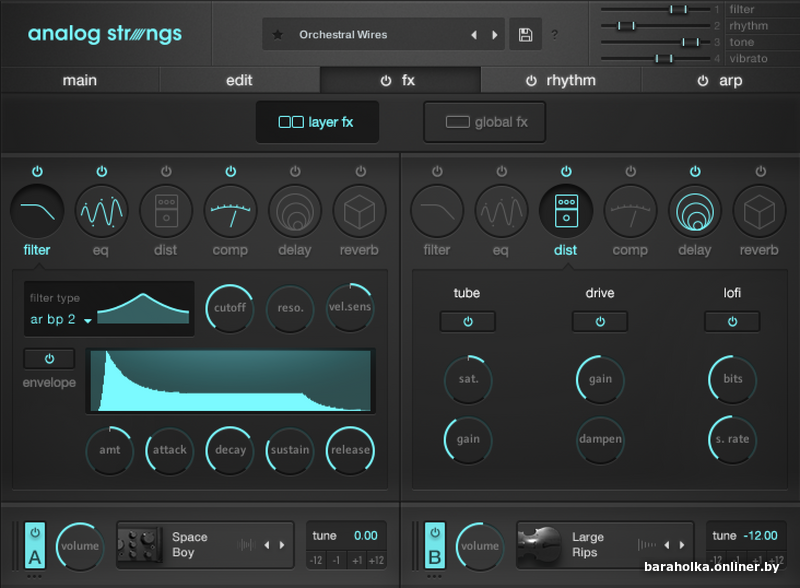Switch to global fx view
The height and width of the screenshot is (588, 800).
(x=485, y=122)
